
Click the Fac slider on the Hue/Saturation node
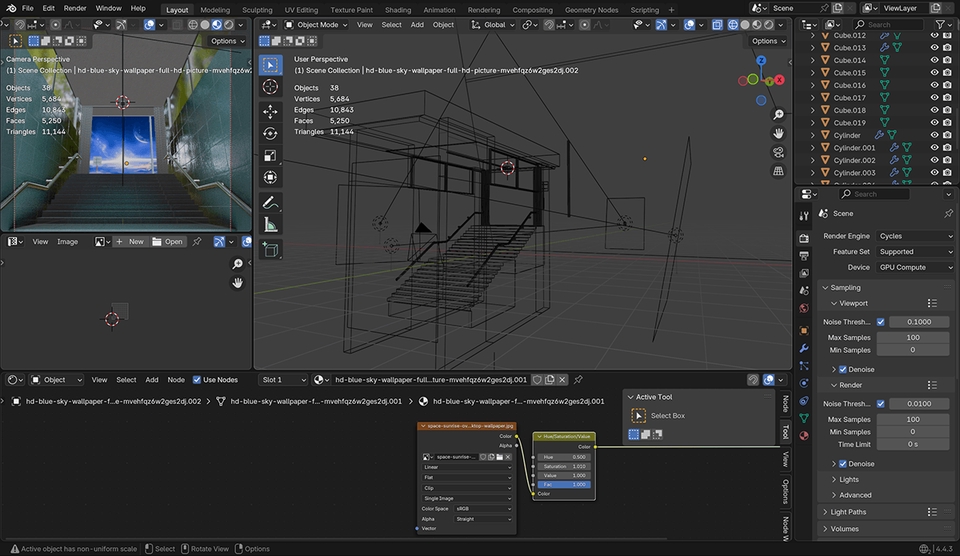pos(565,484)
